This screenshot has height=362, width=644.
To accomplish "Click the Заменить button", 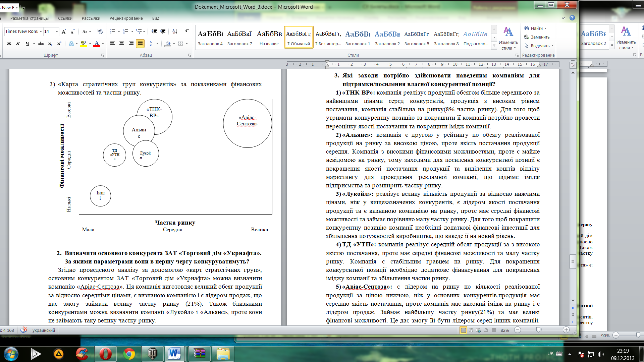I will [x=537, y=37].
